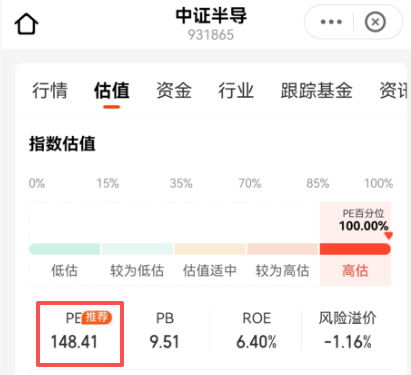Screen dimensions: 411x375
Task: Select the PB metric showing 9.51
Action: tap(165, 330)
